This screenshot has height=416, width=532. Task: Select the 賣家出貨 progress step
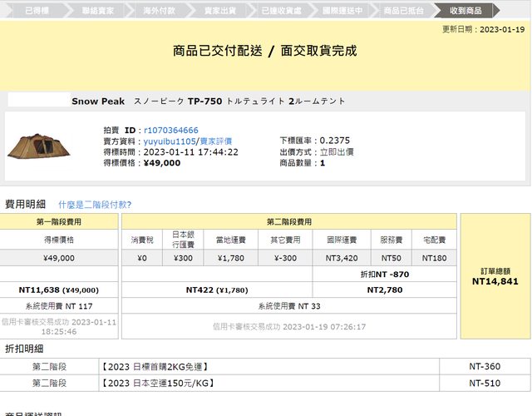coord(219,11)
